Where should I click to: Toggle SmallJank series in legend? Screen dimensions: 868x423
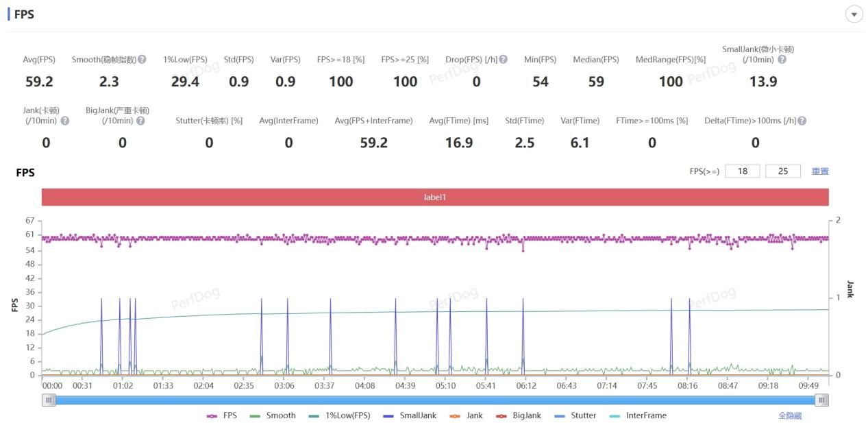pyautogui.click(x=410, y=415)
